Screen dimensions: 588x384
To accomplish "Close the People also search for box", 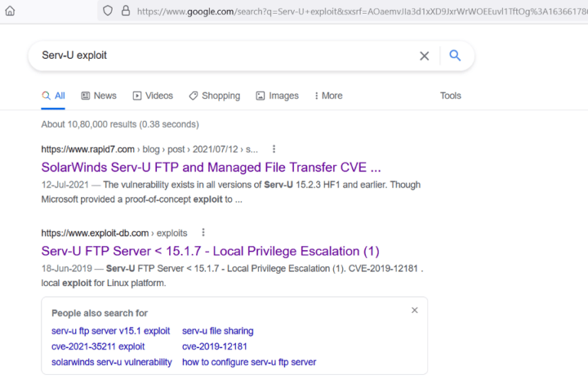I will pyautogui.click(x=414, y=311).
